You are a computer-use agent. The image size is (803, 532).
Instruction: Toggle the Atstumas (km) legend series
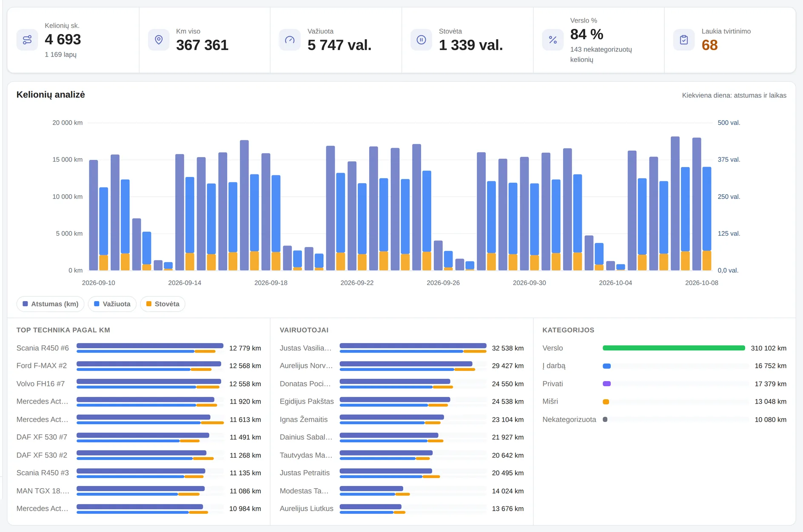point(50,304)
